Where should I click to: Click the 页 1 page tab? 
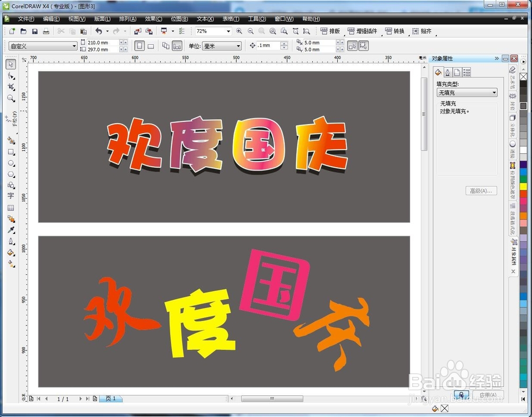click(x=111, y=399)
